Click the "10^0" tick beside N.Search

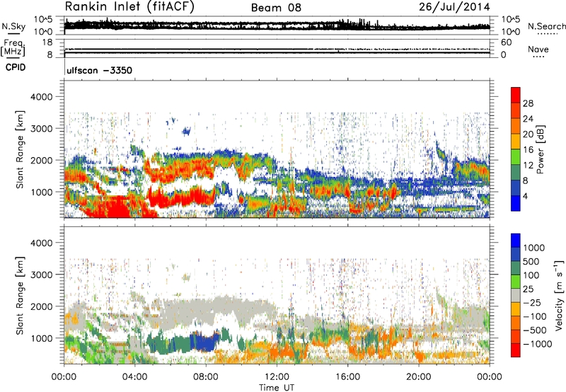(x=510, y=32)
